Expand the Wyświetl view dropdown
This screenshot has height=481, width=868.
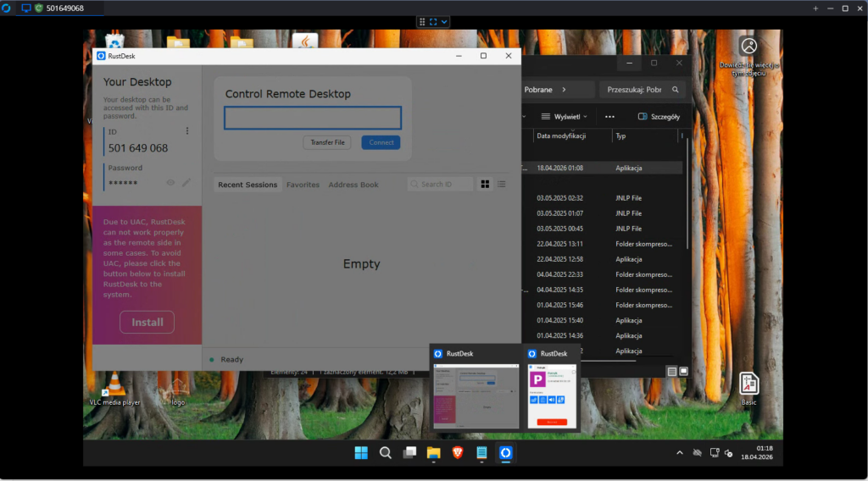click(564, 116)
